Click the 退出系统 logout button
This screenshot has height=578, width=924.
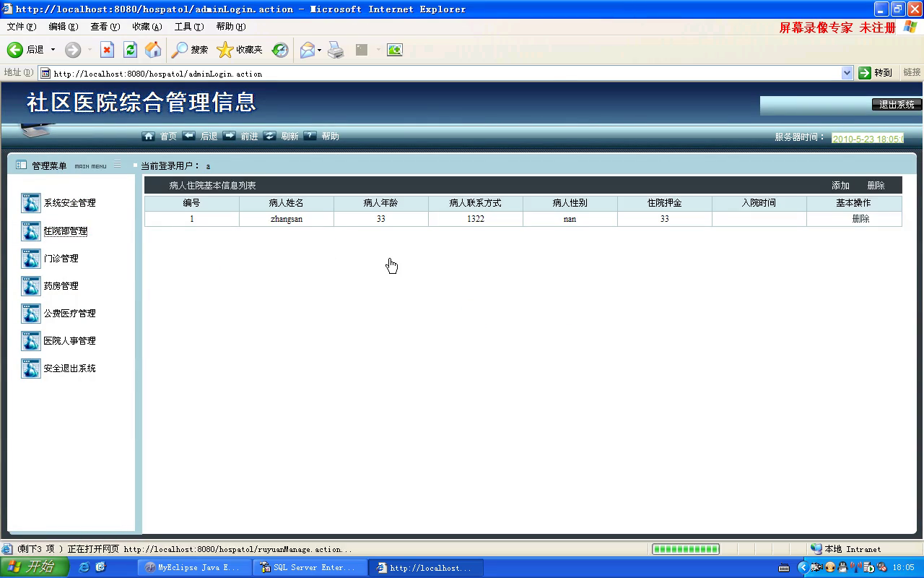897,105
